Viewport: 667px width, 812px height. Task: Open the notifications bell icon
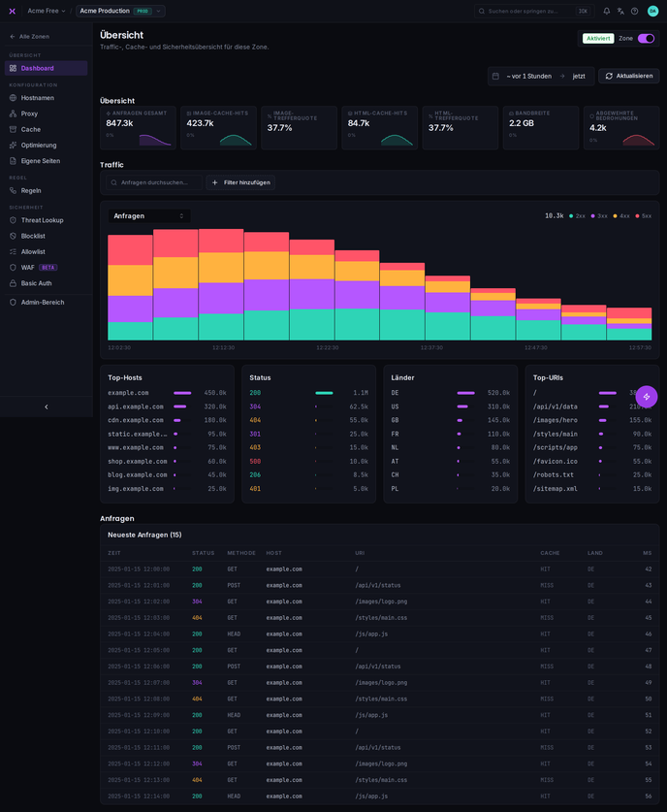[x=607, y=11]
